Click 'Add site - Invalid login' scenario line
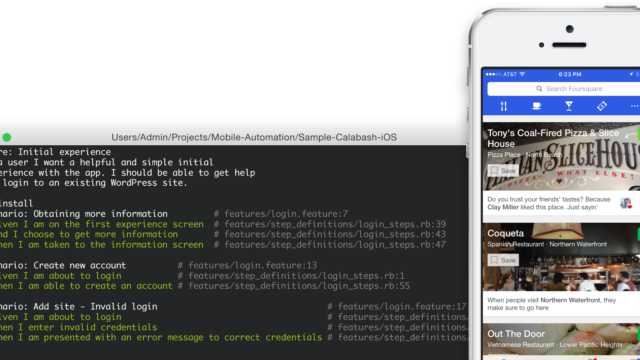The height and width of the screenshot is (360, 640). pos(78,307)
